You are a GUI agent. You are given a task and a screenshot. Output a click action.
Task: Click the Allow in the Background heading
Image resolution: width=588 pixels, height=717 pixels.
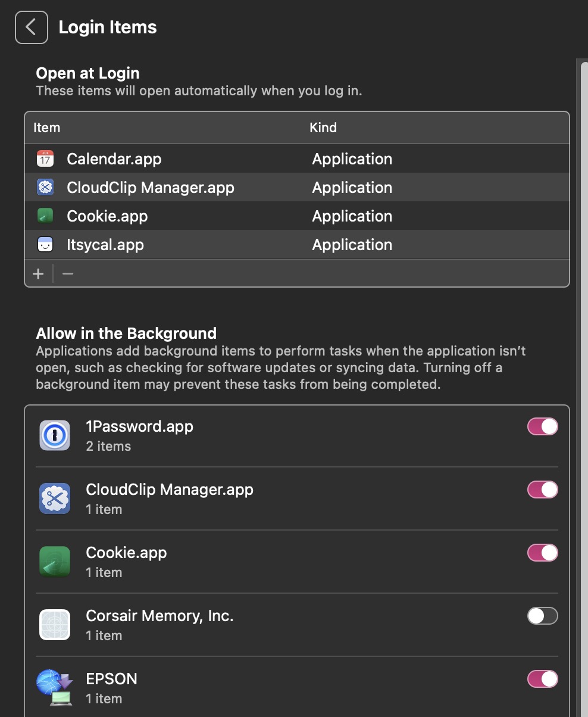(126, 333)
